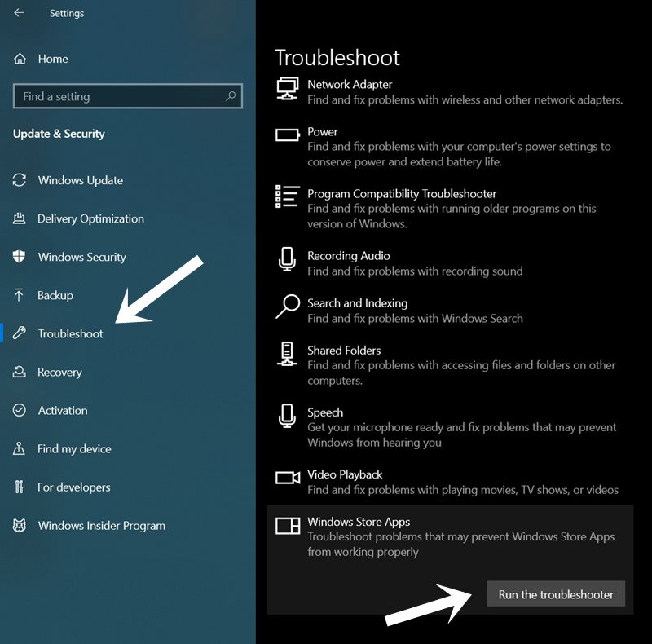
Task: Select the Video Playback troubleshooter
Action: pos(345,474)
